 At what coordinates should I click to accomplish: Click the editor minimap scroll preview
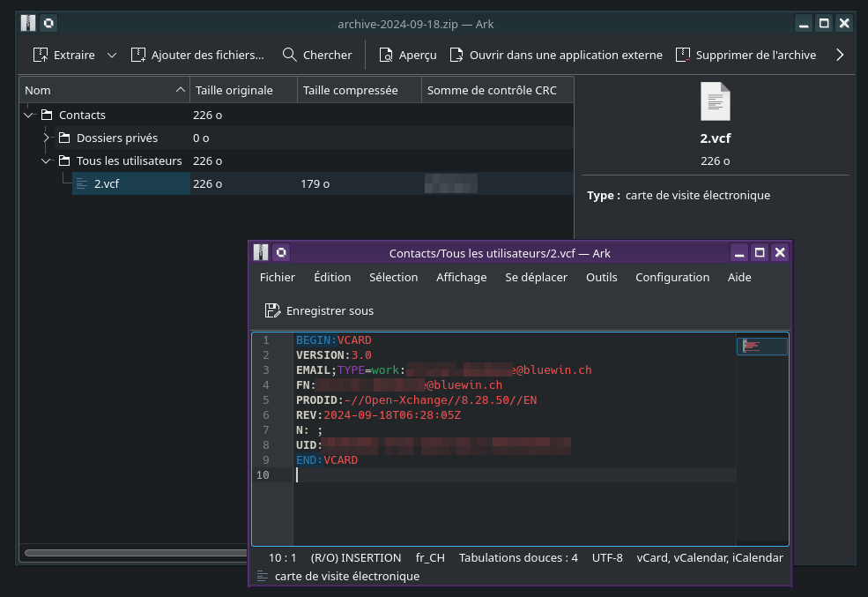[761, 347]
